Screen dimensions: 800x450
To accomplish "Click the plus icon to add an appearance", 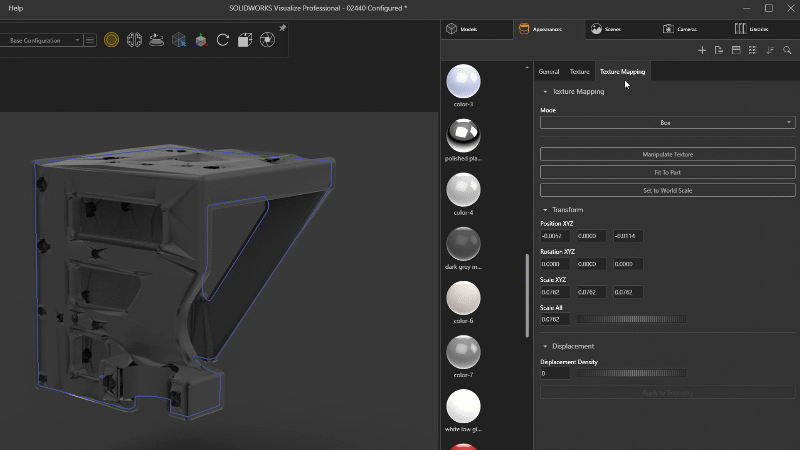I will (702, 50).
